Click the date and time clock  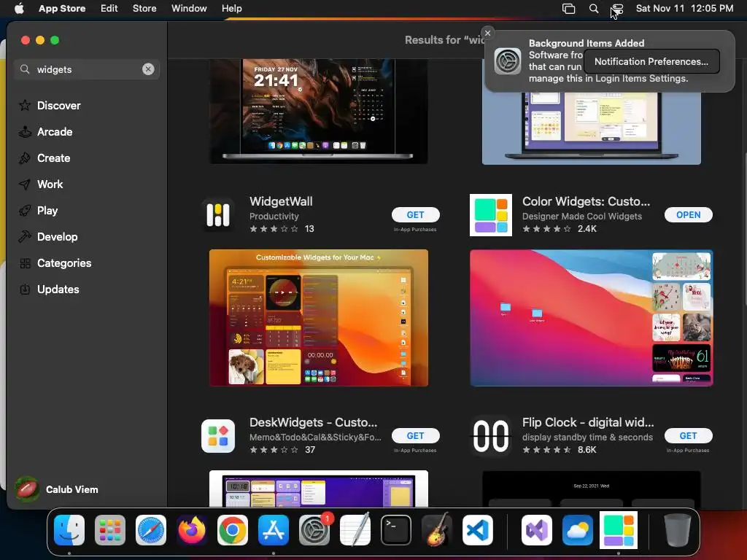click(x=684, y=8)
